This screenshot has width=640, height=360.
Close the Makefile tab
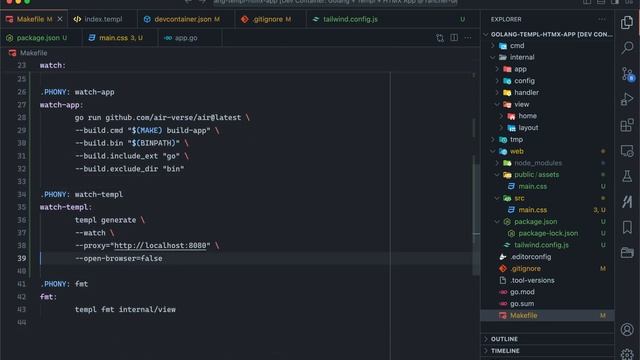pos(60,19)
